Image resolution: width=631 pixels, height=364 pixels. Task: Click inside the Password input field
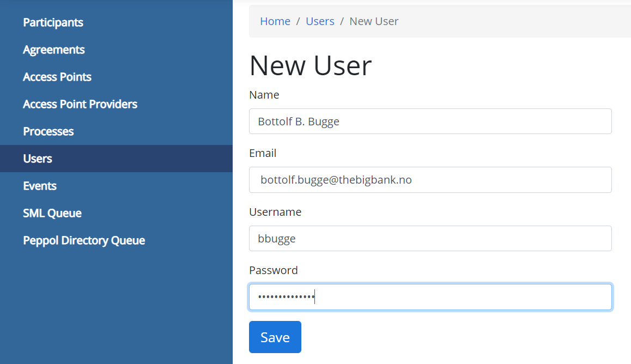pos(430,297)
